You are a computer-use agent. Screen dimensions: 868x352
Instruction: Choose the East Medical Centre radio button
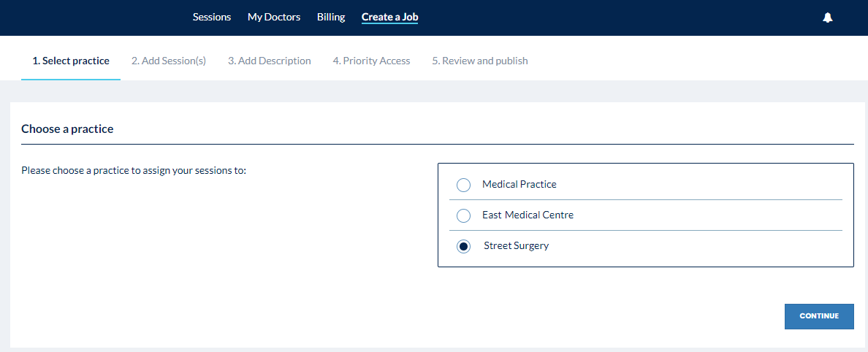(x=463, y=215)
